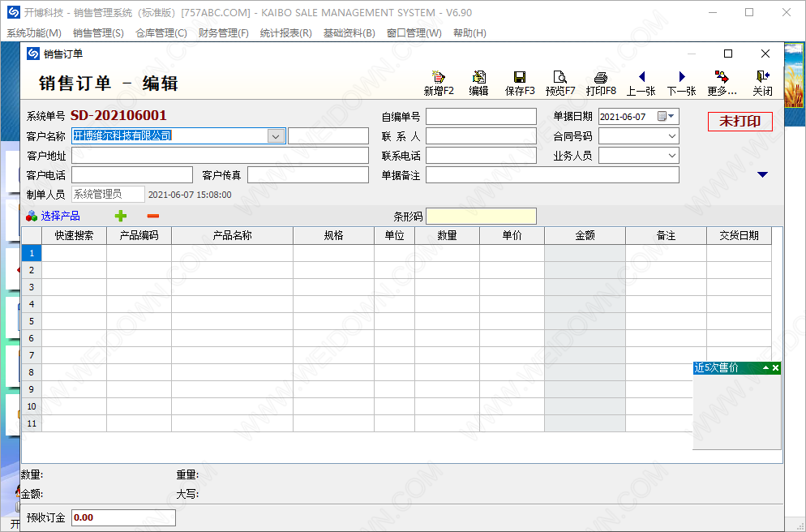Open the 销售管理(S) menu
The width and height of the screenshot is (806, 532).
(98, 33)
